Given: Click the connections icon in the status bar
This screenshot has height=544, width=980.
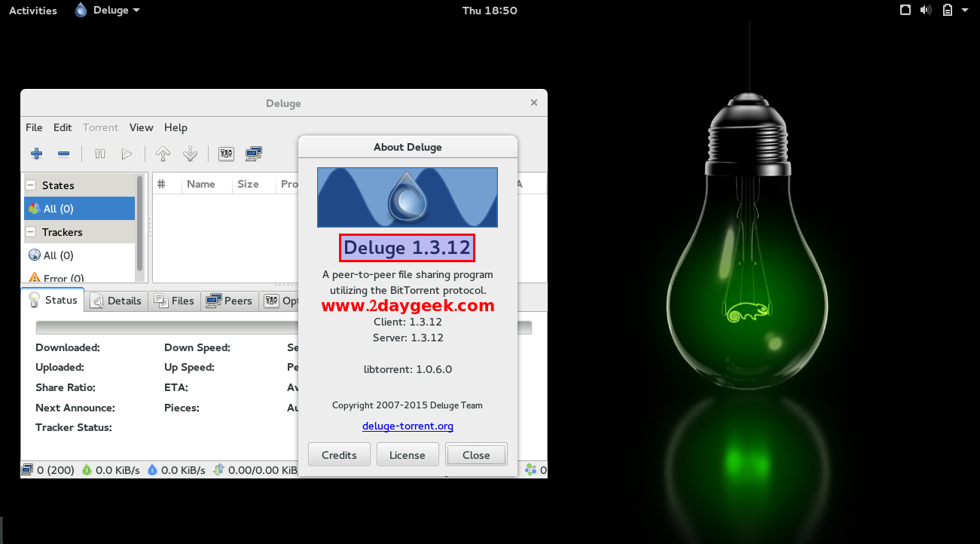Looking at the screenshot, I should point(27,469).
